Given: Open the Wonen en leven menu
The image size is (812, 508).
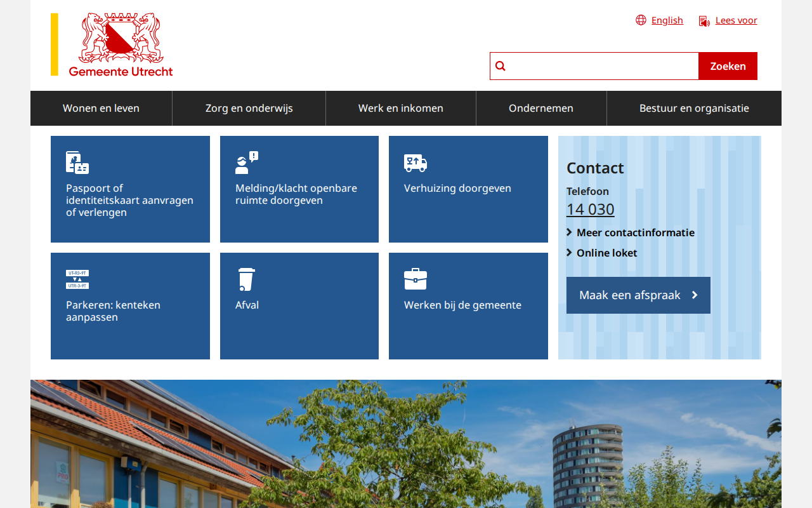Looking at the screenshot, I should [101, 108].
